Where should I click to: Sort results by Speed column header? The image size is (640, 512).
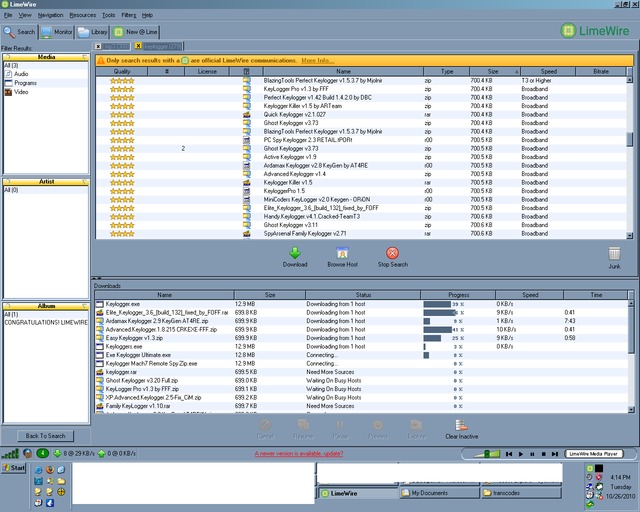[548, 71]
